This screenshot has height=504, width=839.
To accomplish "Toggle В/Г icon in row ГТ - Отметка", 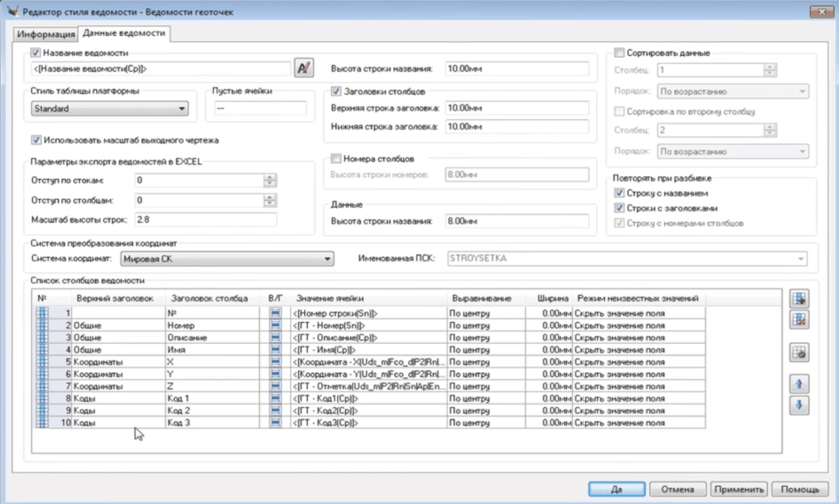I will (x=275, y=386).
